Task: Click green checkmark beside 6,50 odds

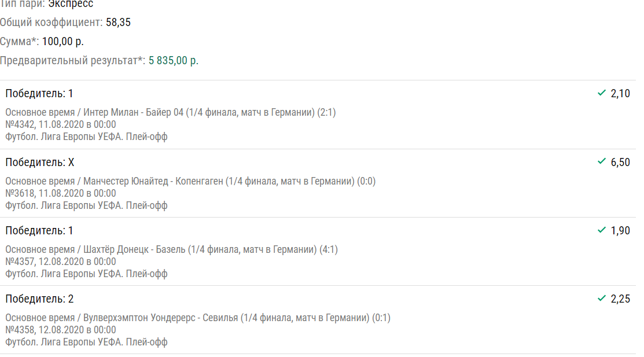Action: (x=602, y=161)
